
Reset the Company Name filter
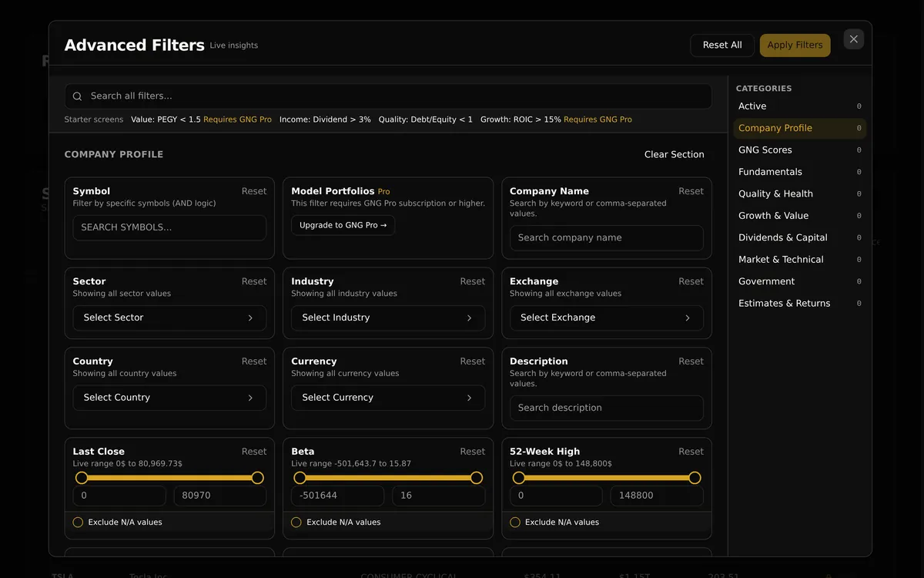[x=691, y=192]
